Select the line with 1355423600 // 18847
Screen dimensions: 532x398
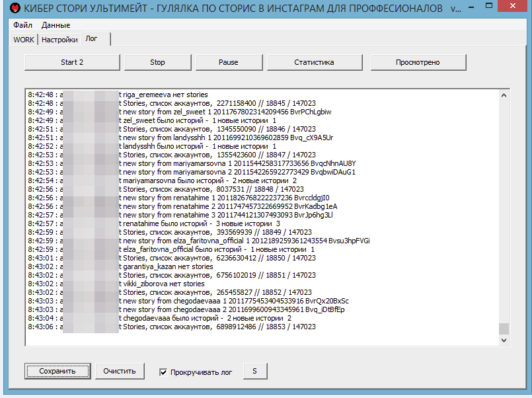[x=172, y=155]
